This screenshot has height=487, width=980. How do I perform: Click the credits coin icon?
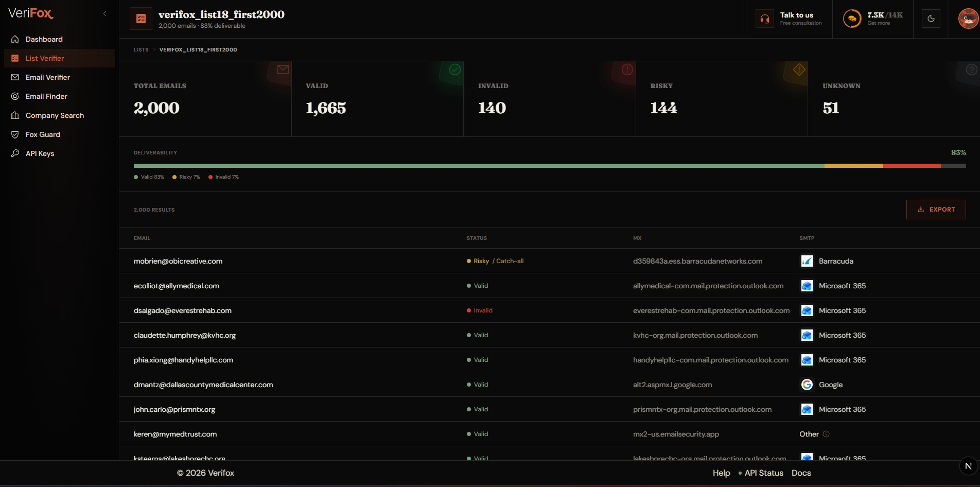(852, 19)
